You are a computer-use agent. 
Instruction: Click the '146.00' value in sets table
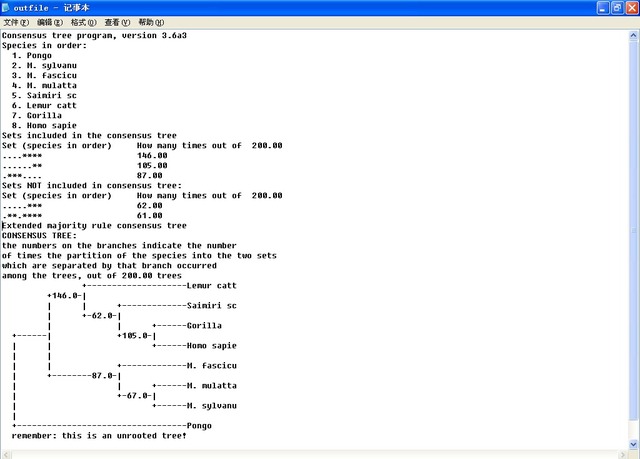click(152, 156)
